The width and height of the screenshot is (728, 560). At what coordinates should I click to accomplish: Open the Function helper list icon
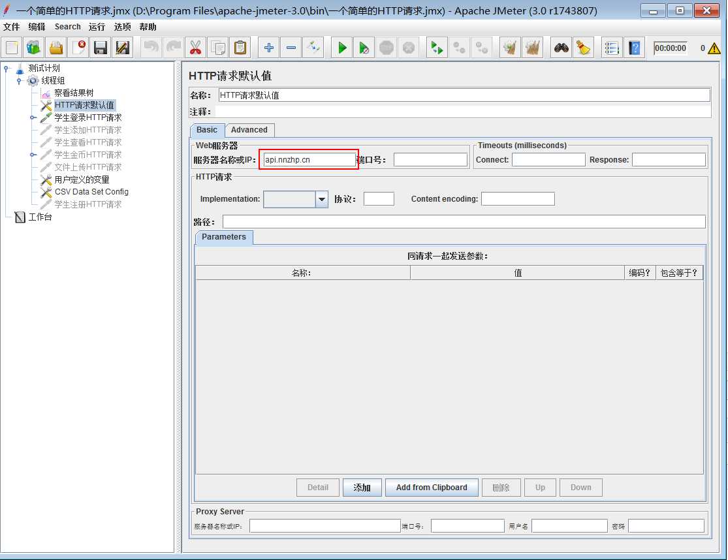[612, 48]
